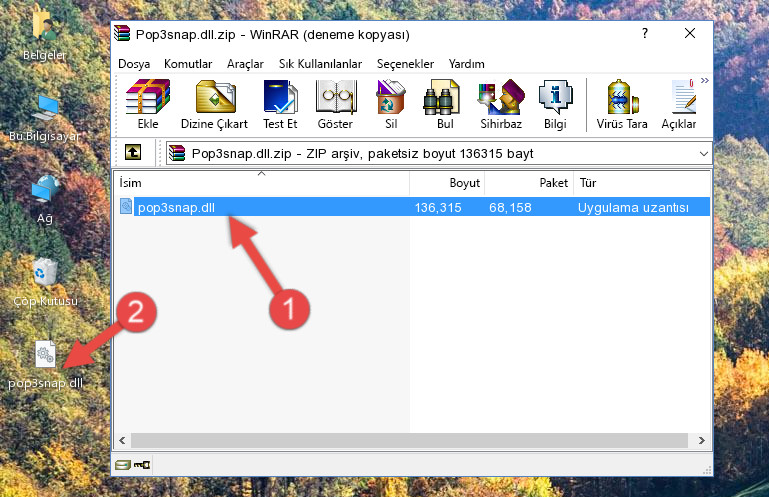
Task: Click the horizontal scrollbar track
Action: pos(410,440)
